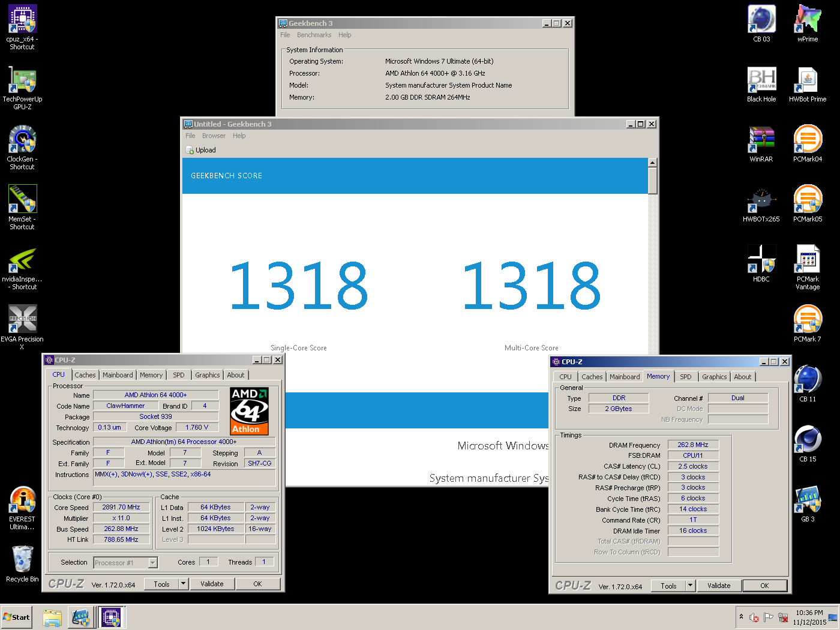Open Graphics tab in left CPU-Z
This screenshot has height=630, width=840.
pyautogui.click(x=208, y=375)
